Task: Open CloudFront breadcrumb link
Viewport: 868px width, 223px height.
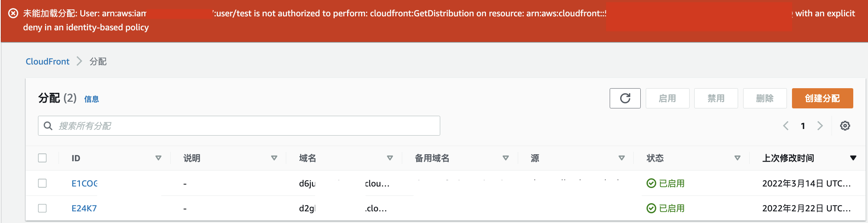Action: (x=47, y=61)
